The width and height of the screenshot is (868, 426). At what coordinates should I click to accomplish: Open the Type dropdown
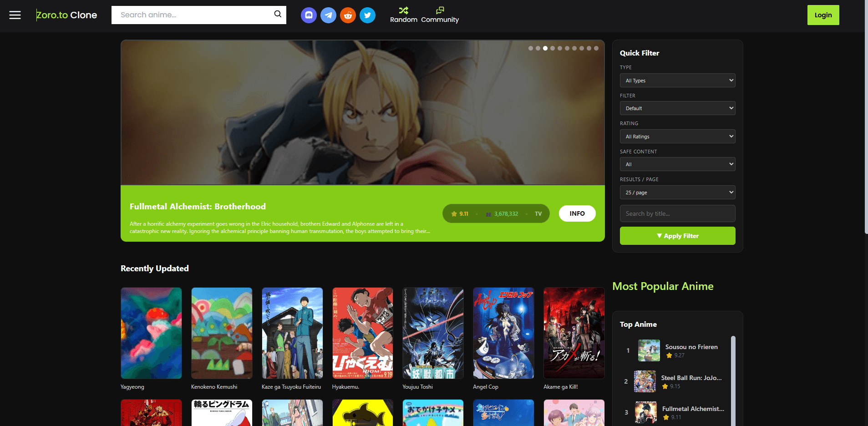[677, 81]
